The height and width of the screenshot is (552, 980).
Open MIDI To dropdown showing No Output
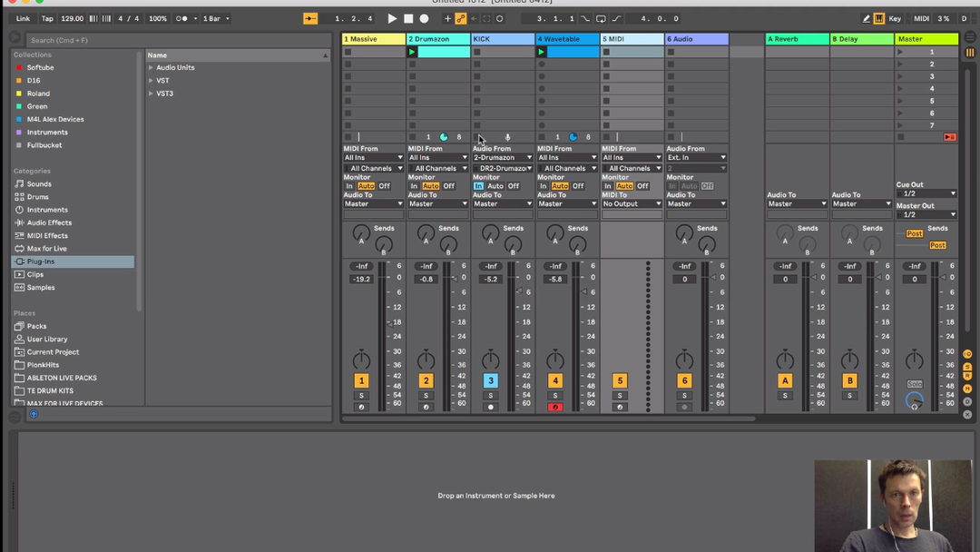pos(632,204)
